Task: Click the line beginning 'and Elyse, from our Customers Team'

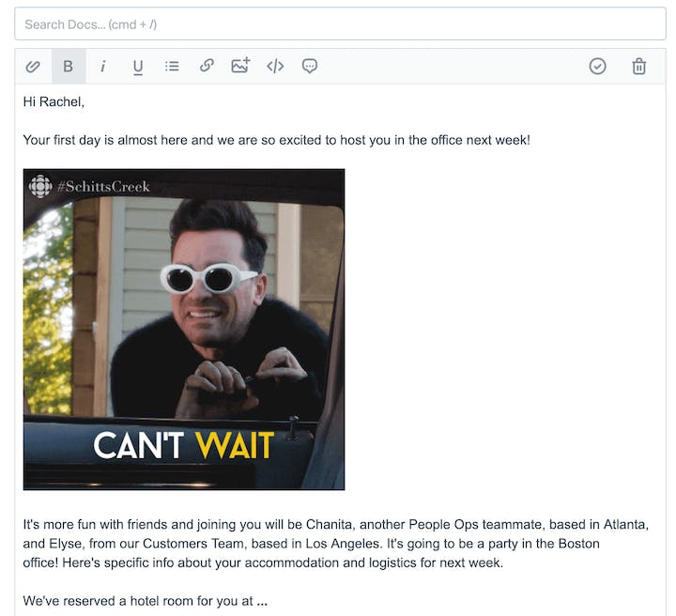Action: [311, 544]
